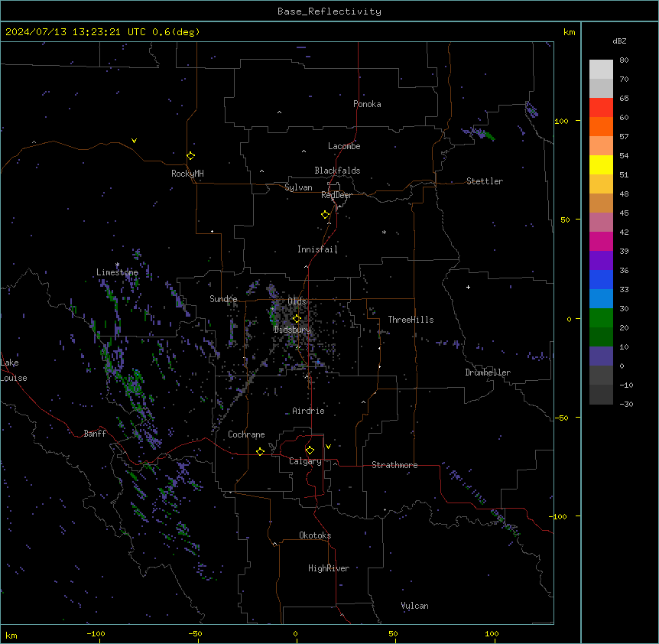Click the white caret marker west of Lacombe
This screenshot has height=644, width=659.
pyautogui.click(x=304, y=151)
